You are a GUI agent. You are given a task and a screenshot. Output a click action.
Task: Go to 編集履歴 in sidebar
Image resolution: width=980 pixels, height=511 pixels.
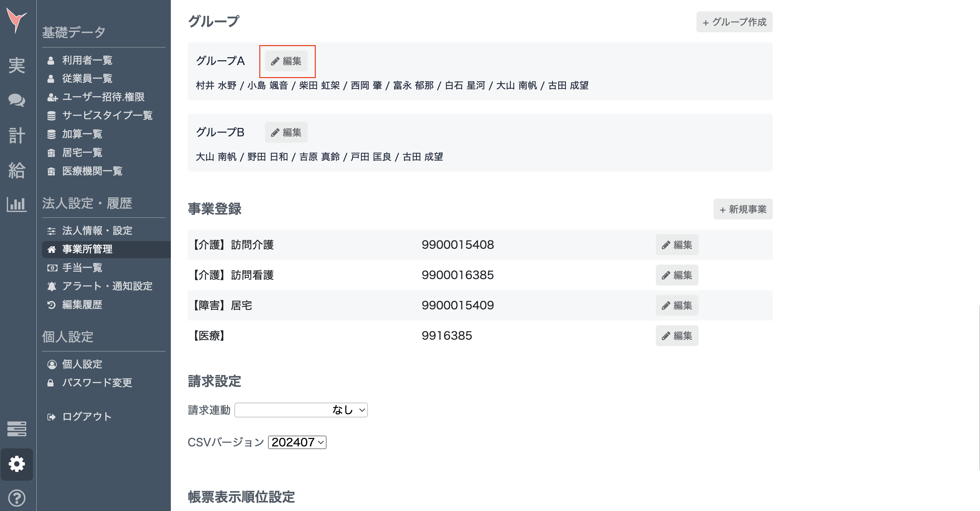pos(82,305)
